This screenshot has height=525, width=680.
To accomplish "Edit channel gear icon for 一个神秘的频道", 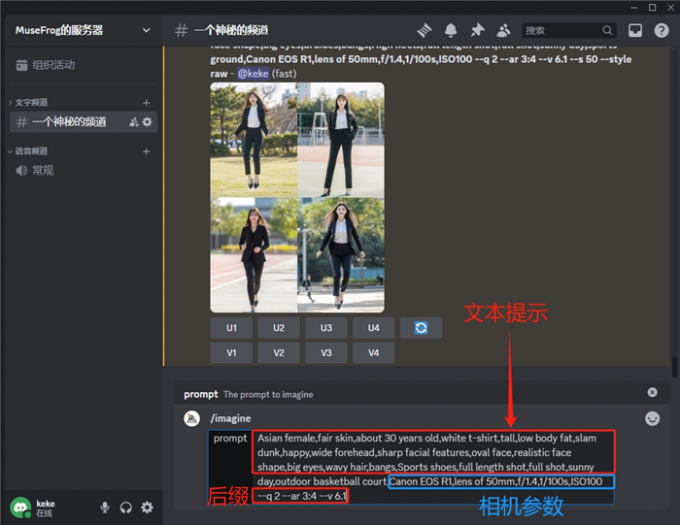I will 147,122.
